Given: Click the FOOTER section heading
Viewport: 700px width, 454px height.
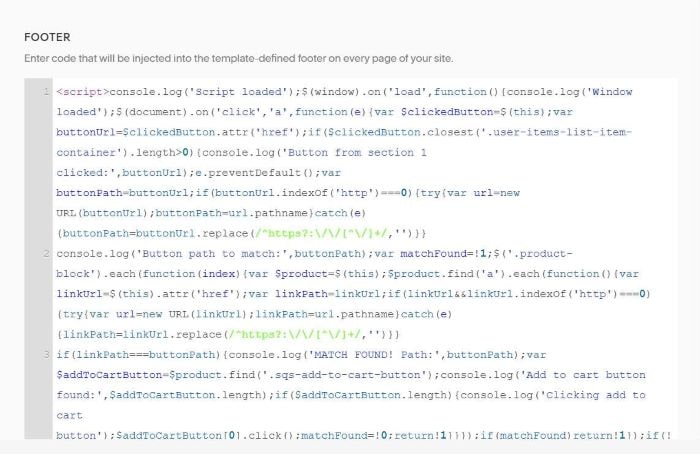Looking at the screenshot, I should (46, 37).
